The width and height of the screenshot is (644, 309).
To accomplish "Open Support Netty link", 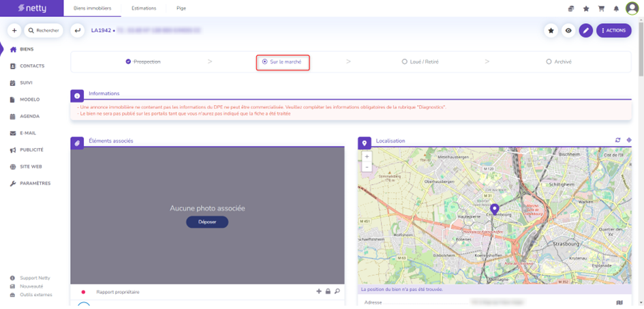I will point(30,278).
